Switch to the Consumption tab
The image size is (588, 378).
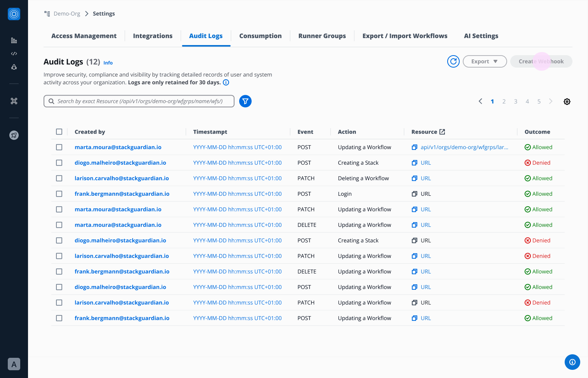[x=261, y=36]
